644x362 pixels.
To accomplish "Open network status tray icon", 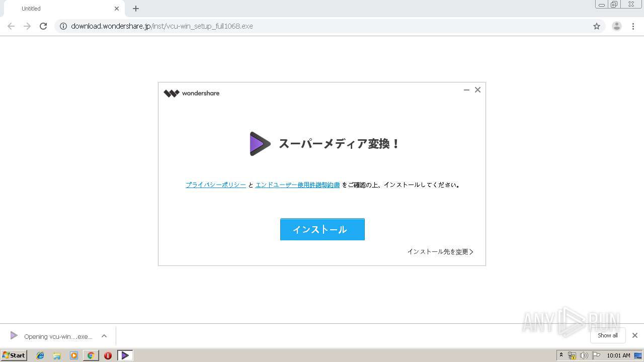I will pyautogui.click(x=572, y=355).
